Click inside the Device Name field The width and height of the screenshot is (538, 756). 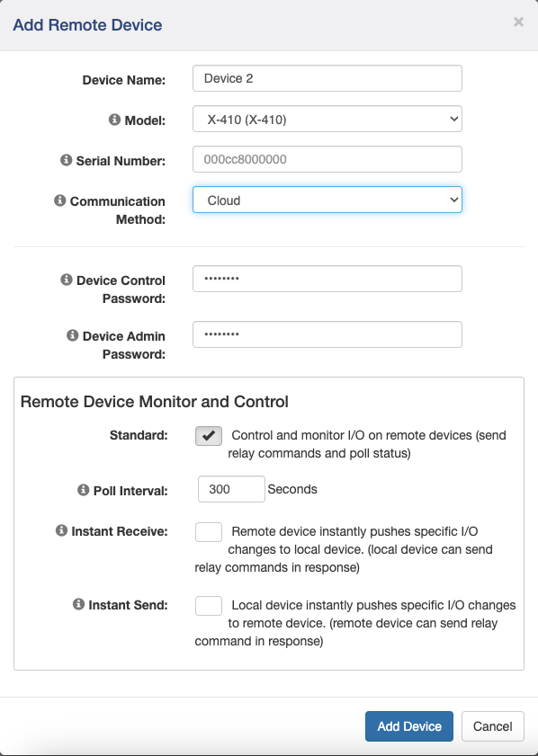327,78
